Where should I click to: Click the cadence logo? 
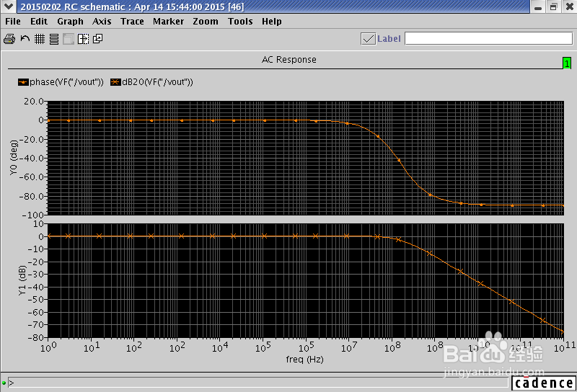coord(543,383)
